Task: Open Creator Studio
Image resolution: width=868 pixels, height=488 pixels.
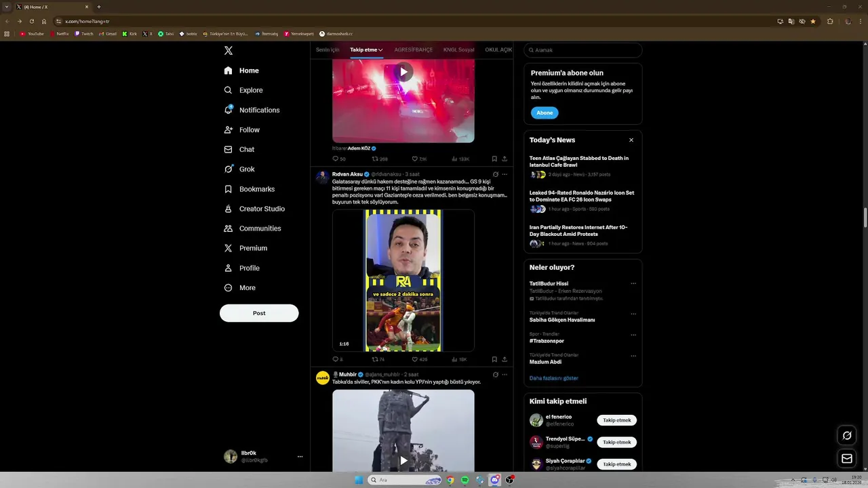Action: click(x=254, y=209)
